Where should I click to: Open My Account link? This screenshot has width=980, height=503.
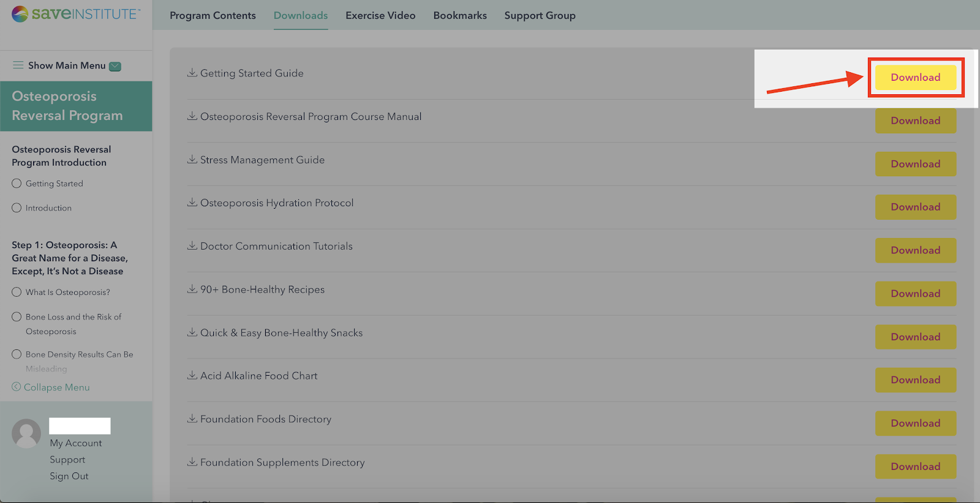point(76,443)
